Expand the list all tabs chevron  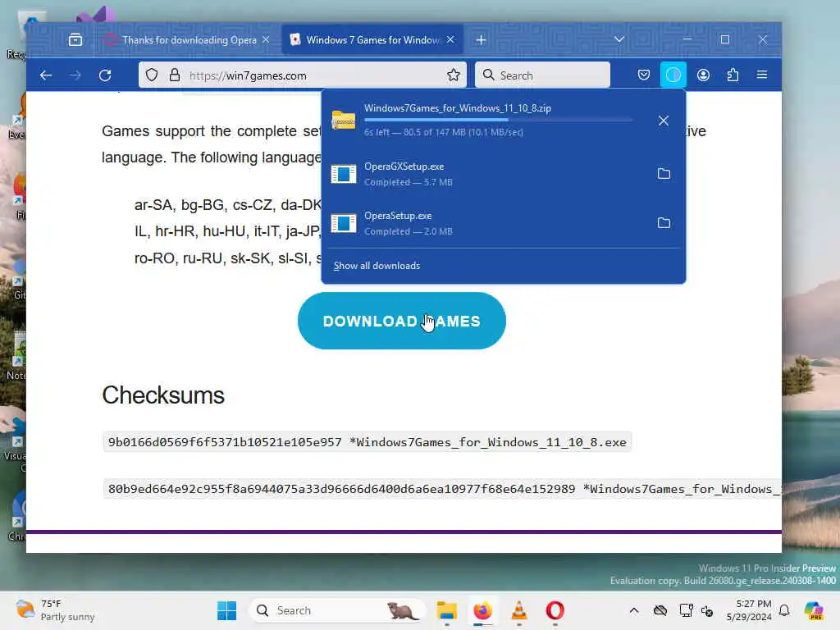click(619, 39)
